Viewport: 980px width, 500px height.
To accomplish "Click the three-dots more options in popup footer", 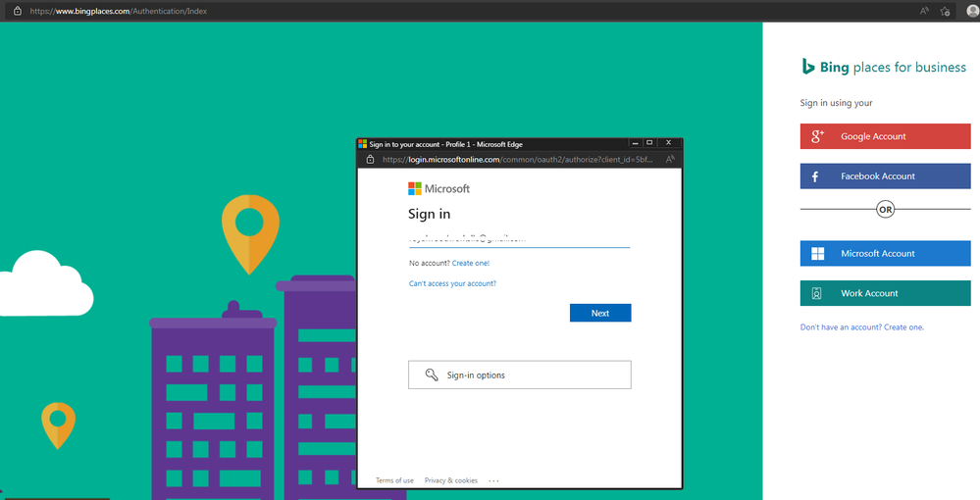I will (x=493, y=480).
